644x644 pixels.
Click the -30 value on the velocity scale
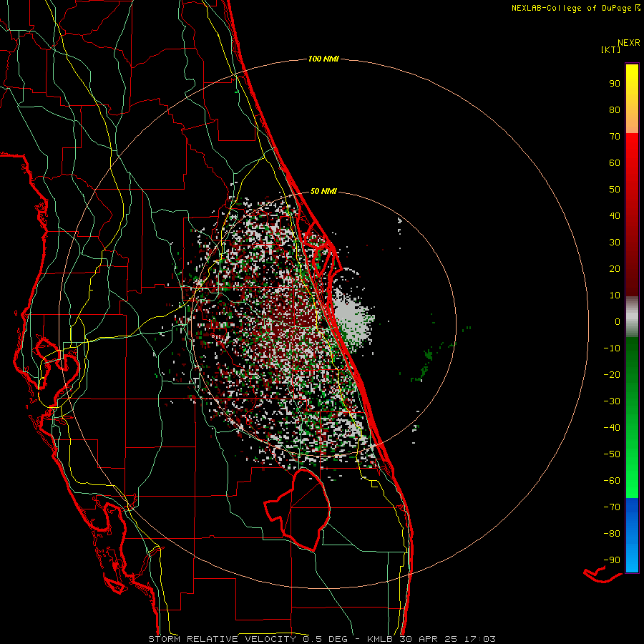[x=612, y=401]
